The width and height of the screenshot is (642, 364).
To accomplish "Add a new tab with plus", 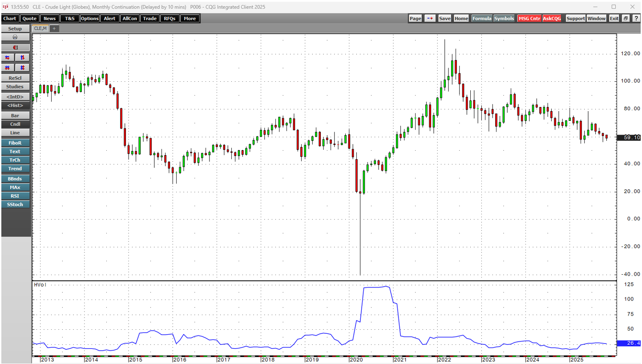I will pos(54,28).
